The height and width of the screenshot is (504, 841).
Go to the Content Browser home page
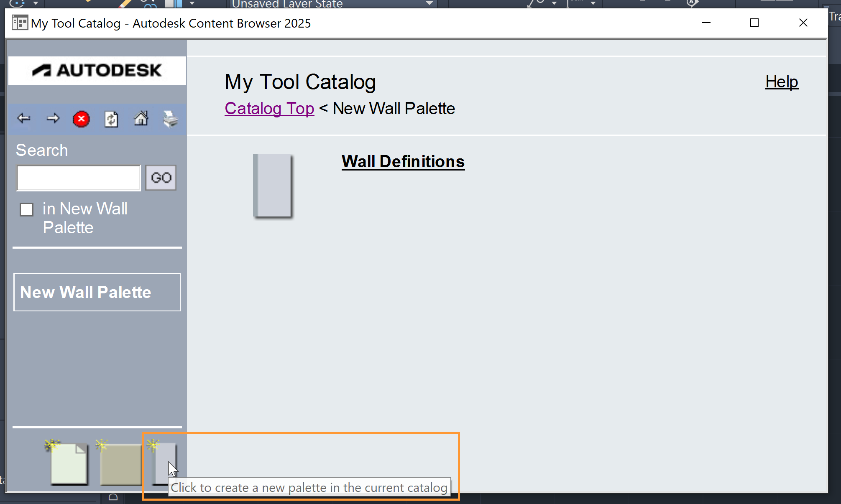pos(141,119)
